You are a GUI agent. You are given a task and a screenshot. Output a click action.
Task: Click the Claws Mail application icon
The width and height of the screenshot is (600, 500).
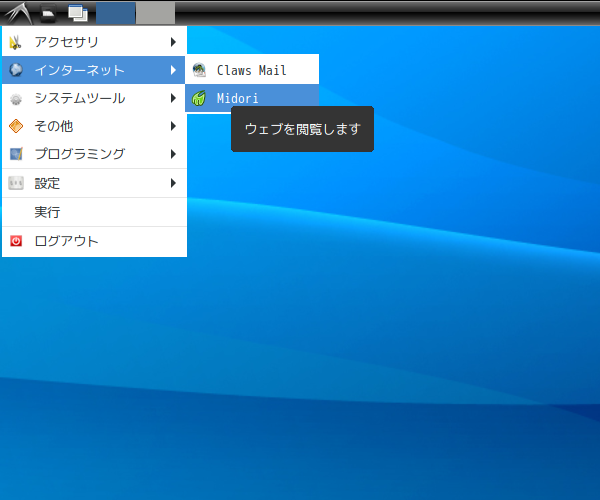199,70
